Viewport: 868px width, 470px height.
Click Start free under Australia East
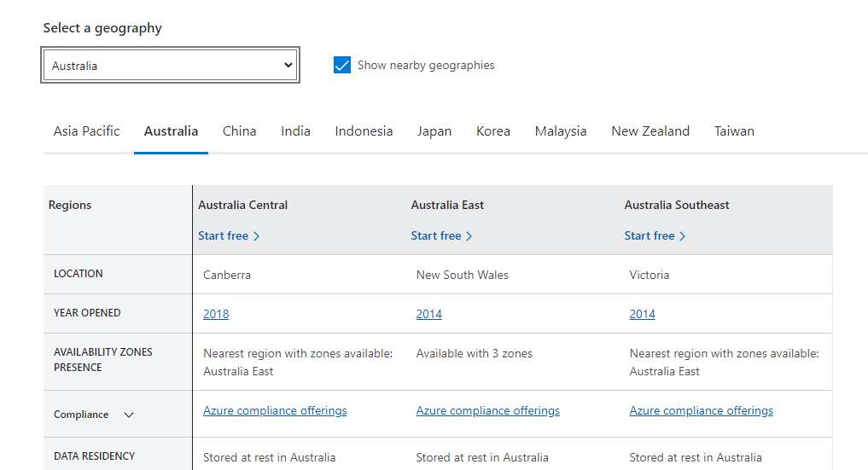[441, 236]
